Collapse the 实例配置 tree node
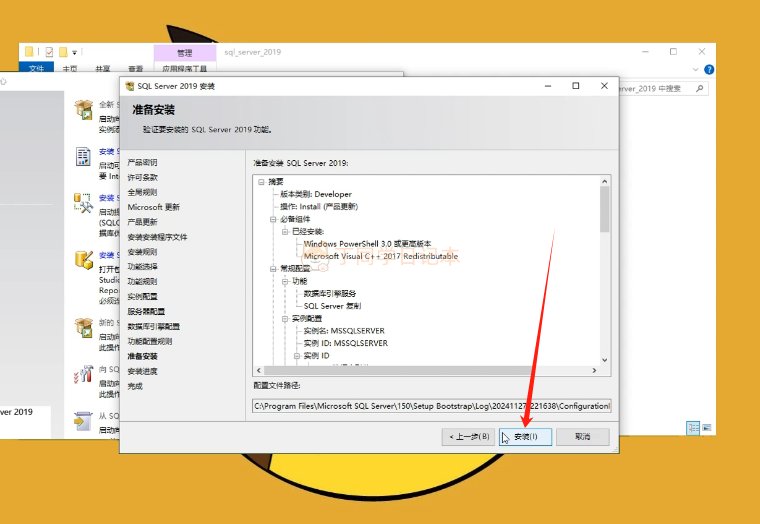 (285, 318)
